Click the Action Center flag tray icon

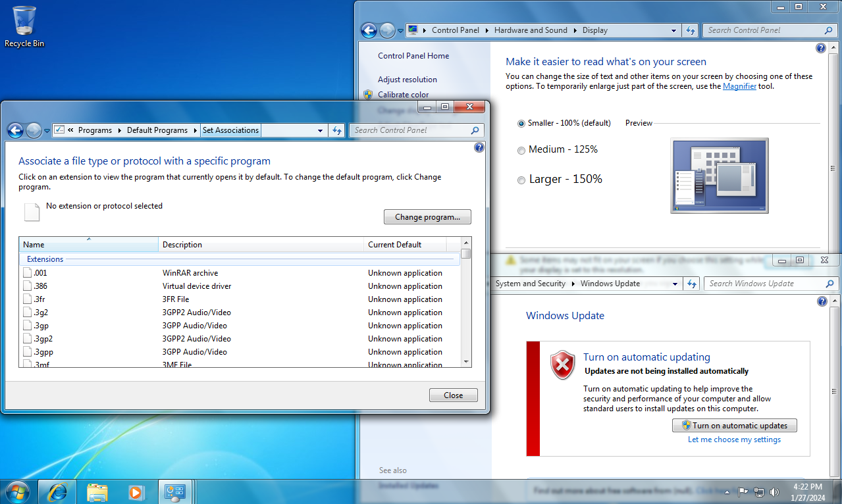pyautogui.click(x=743, y=491)
